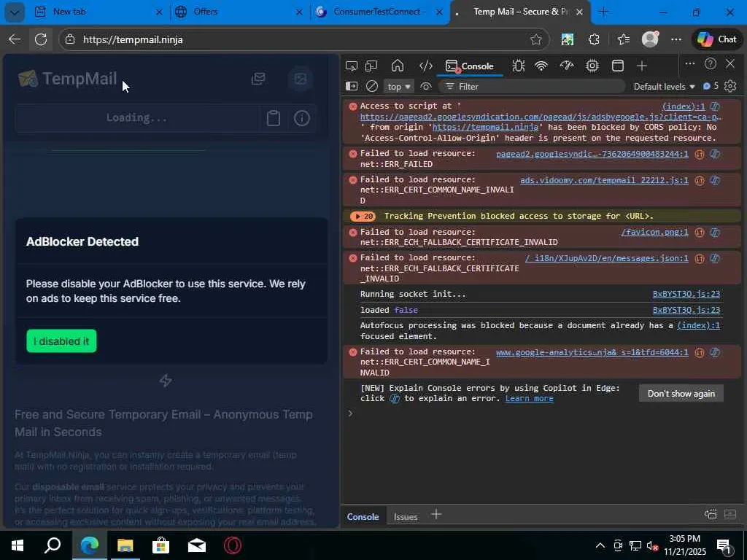
Task: Toggle the console sidebar panel
Action: 351,86
